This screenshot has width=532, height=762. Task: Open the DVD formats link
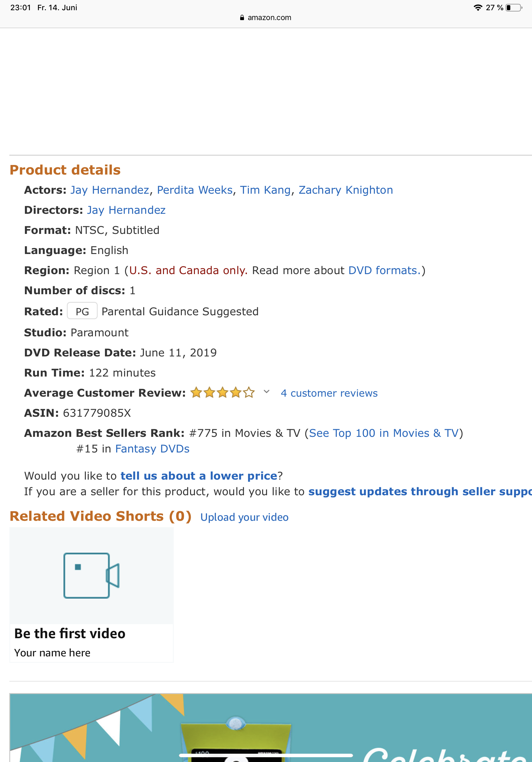point(384,271)
